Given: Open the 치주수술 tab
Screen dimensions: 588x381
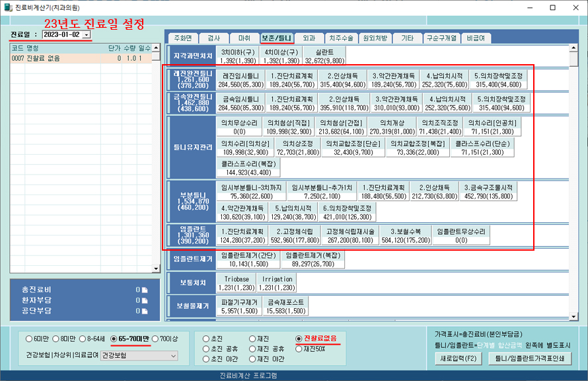Looking at the screenshot, I should click(x=342, y=38).
